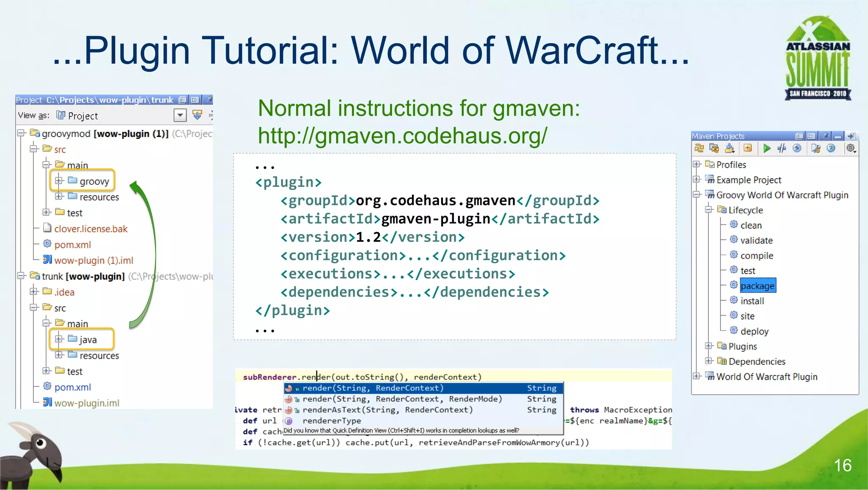Image resolution: width=868 pixels, height=490 pixels.
Task: Select the pom.xml file under groovymod
Action: [72, 245]
